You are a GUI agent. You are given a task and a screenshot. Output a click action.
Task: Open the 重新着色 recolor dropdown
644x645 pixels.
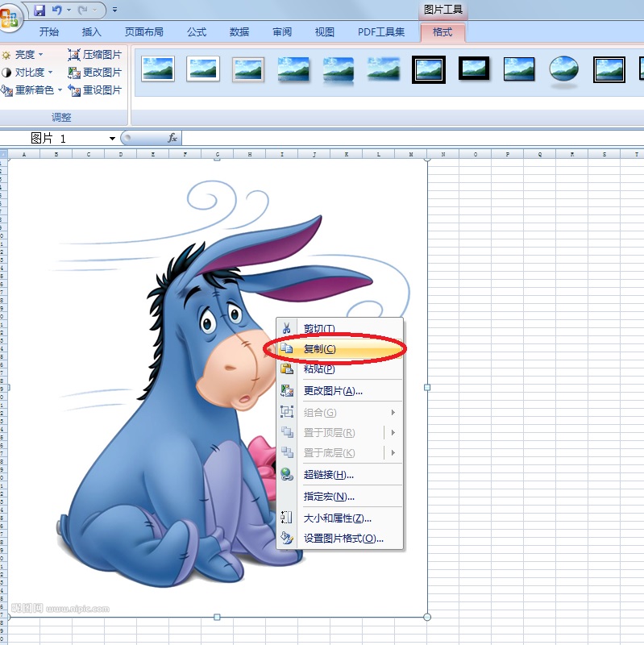[x=34, y=90]
